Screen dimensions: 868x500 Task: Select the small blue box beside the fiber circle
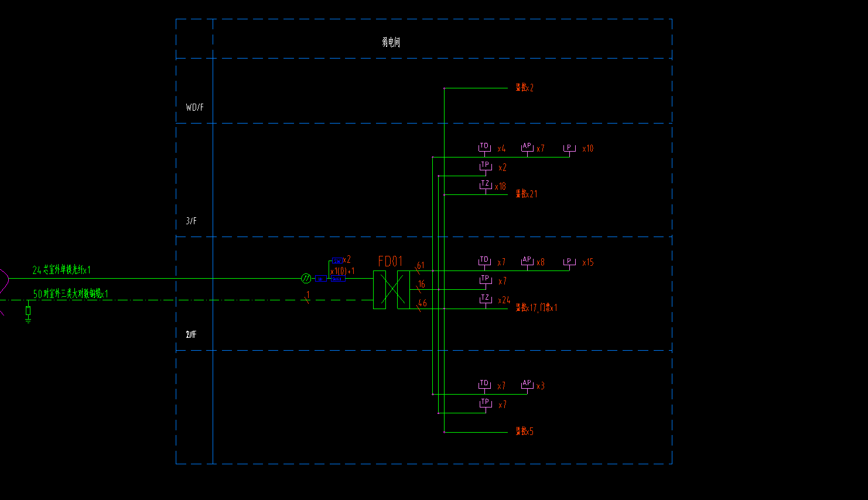[320, 279]
